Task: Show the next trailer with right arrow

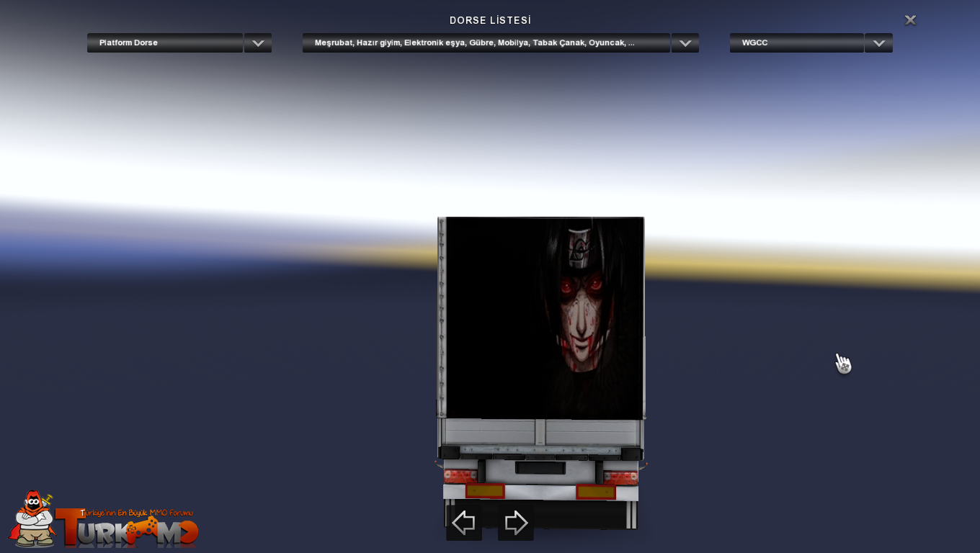Action: click(x=516, y=522)
